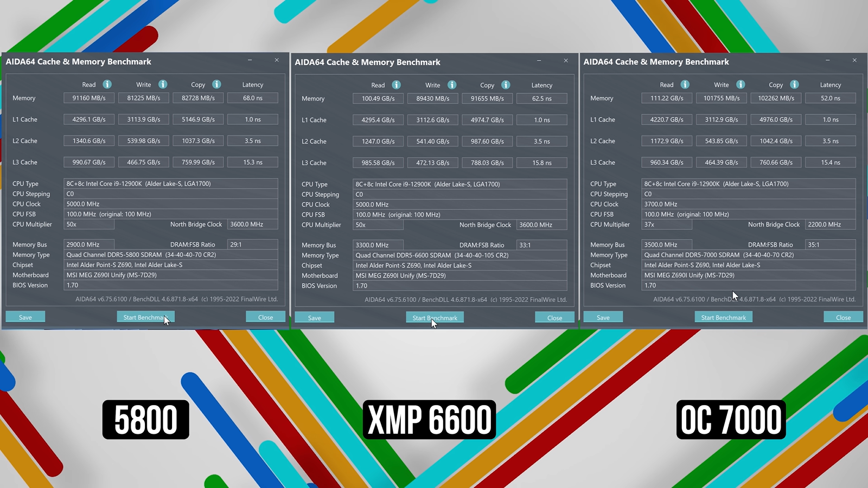The image size is (868, 488).
Task: Click North Bridge Clock value 2200.0 MHz
Action: pyautogui.click(x=831, y=224)
